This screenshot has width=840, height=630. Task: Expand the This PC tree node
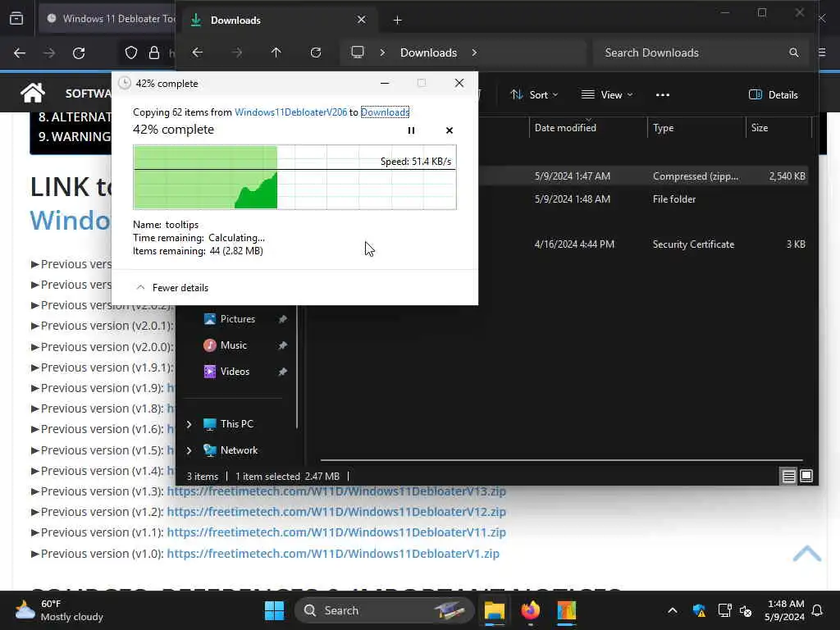(x=189, y=424)
